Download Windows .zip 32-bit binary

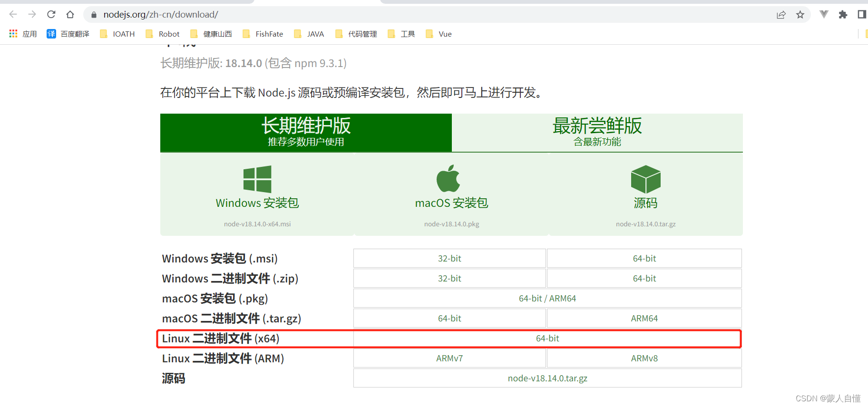click(x=449, y=278)
